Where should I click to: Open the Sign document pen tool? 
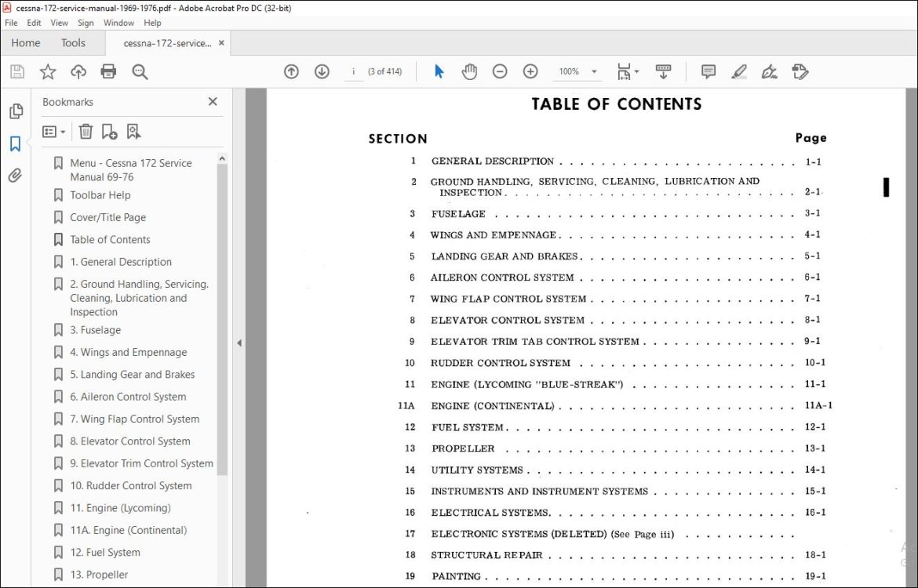click(769, 71)
